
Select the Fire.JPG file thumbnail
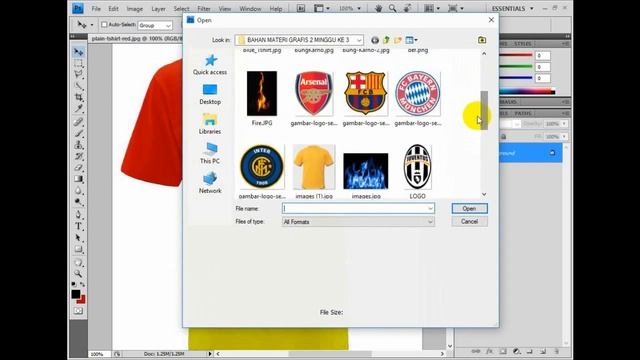[262, 93]
